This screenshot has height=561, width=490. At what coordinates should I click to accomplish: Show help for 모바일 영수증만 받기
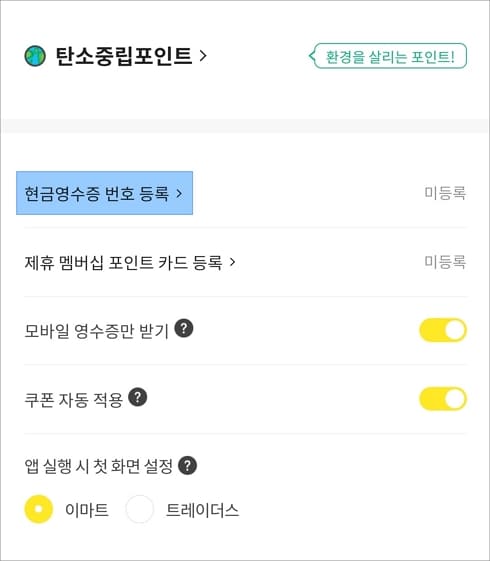click(x=184, y=328)
